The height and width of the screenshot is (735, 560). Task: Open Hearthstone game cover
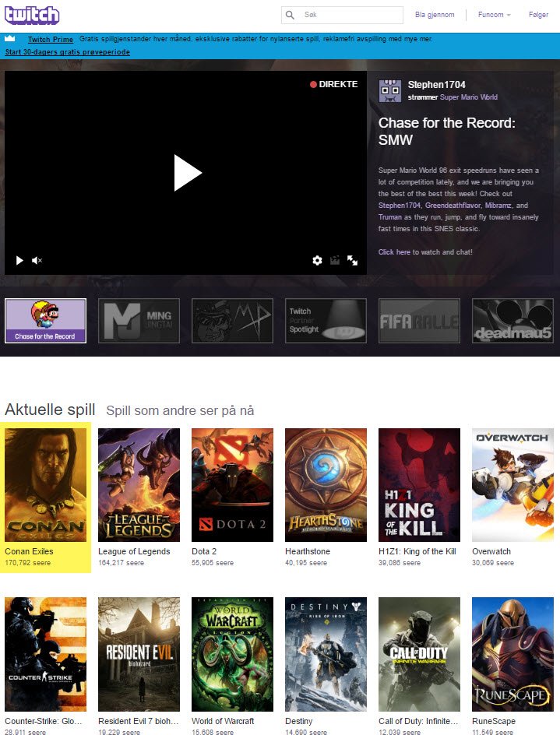[326, 485]
